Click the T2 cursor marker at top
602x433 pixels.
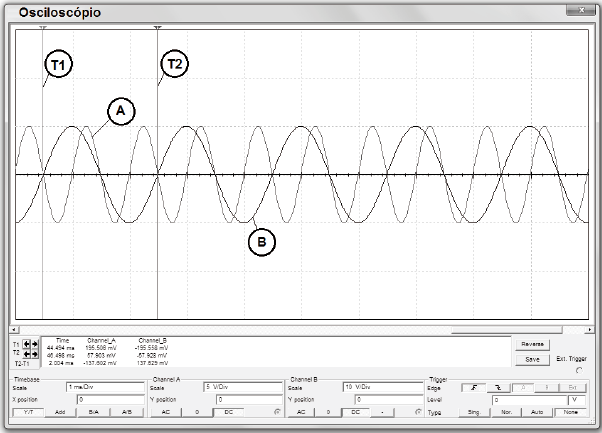158,27
